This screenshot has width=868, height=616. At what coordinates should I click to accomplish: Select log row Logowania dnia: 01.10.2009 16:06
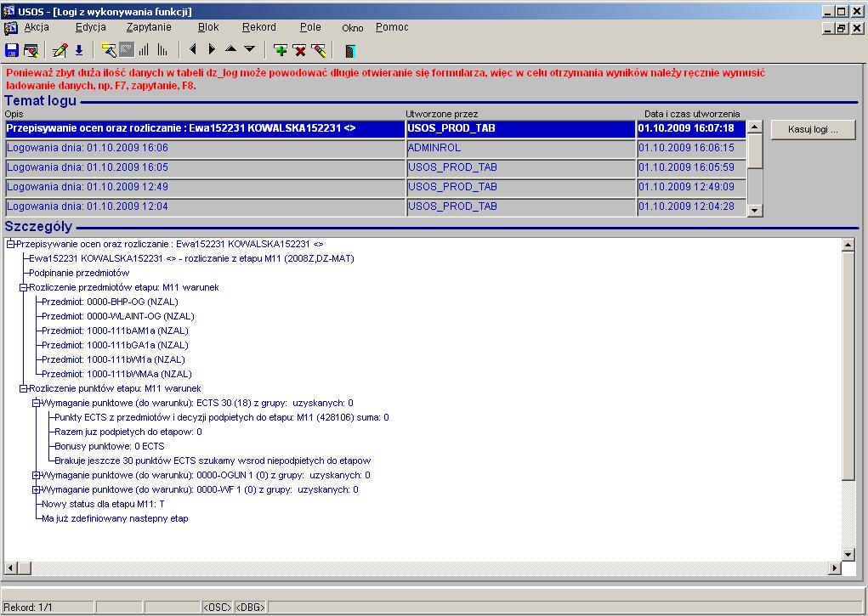coord(205,148)
